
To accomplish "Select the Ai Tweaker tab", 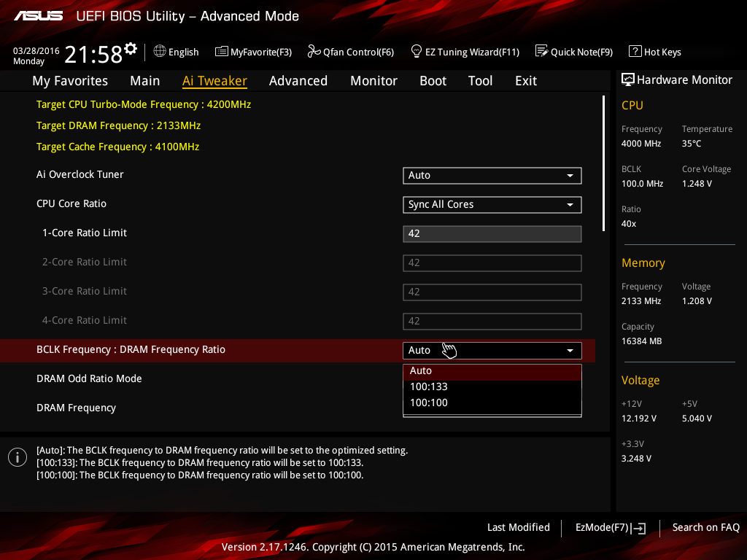I will click(214, 81).
